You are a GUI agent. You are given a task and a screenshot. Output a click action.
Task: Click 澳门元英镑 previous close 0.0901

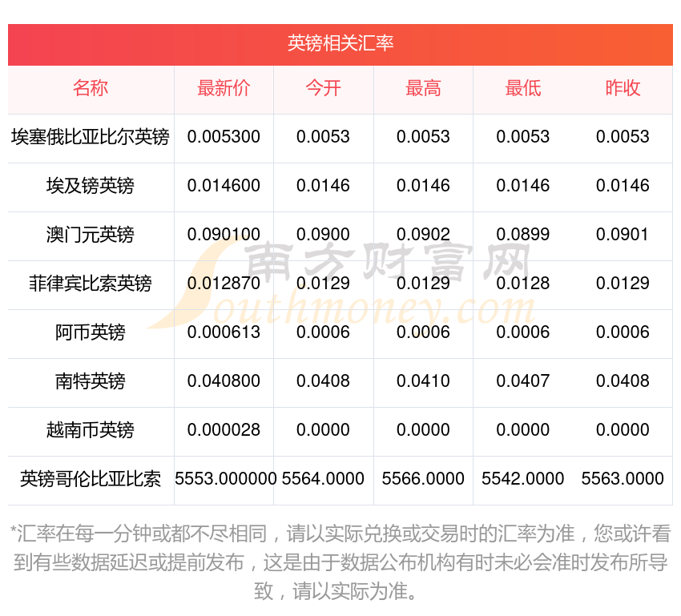coord(623,235)
